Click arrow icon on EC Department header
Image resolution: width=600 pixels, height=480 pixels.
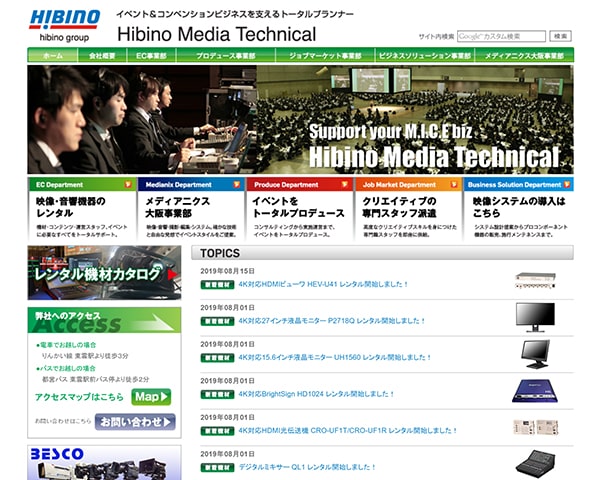[x=128, y=184]
